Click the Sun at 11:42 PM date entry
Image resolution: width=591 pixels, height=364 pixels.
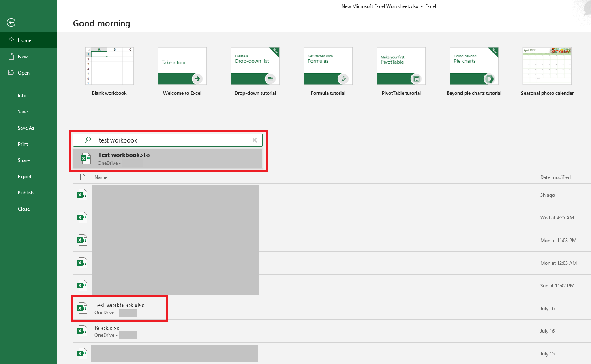tap(557, 286)
